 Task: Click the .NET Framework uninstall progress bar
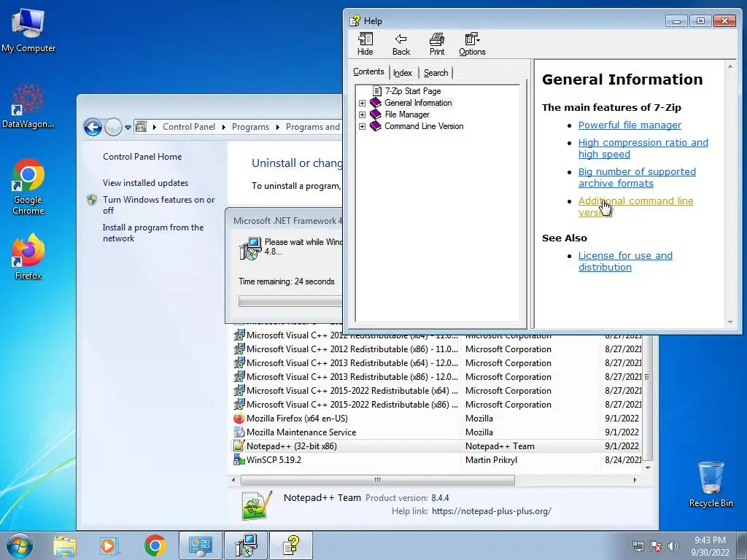point(290,301)
